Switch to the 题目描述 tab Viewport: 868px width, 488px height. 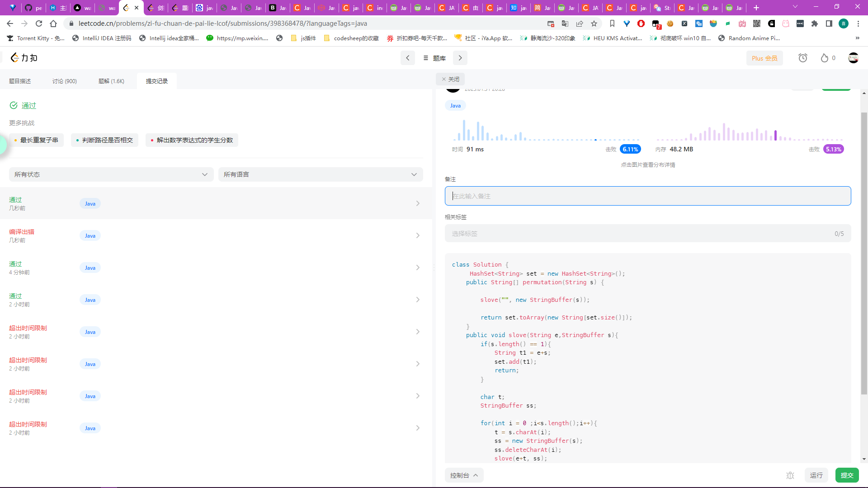pyautogui.click(x=20, y=81)
